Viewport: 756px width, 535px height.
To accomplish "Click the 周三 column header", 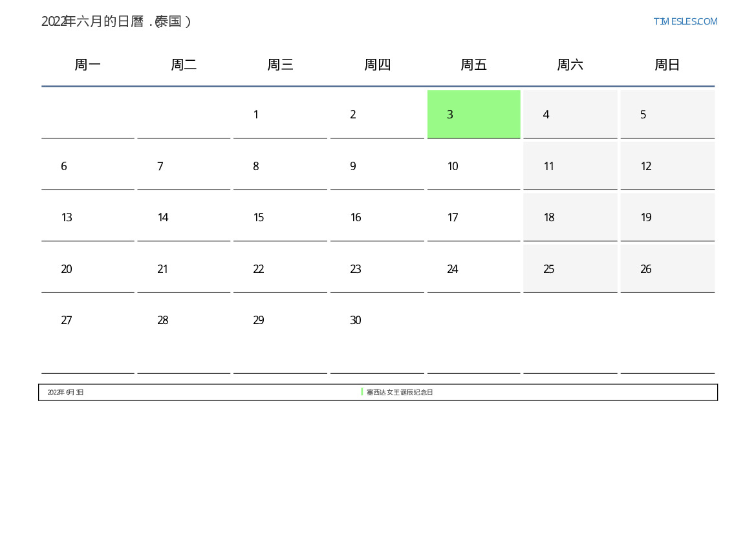I will coord(280,65).
